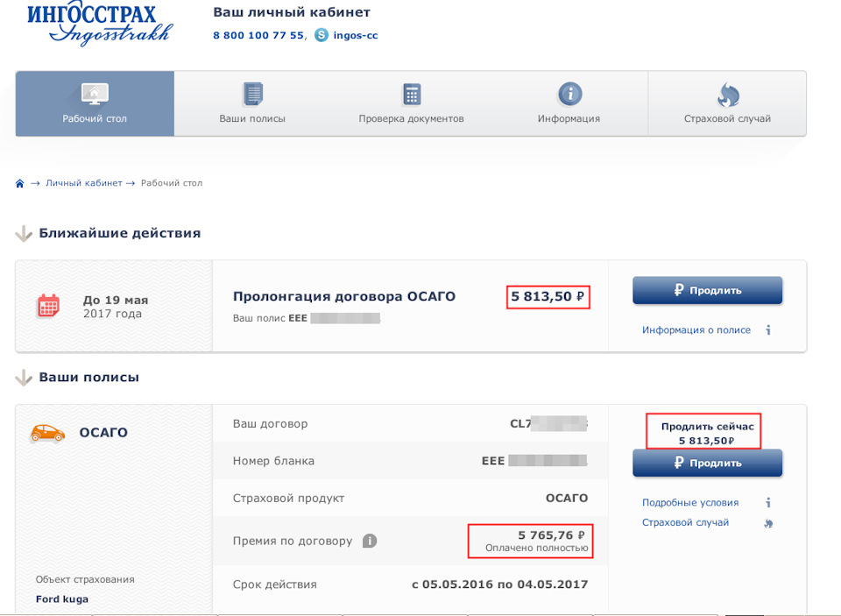This screenshot has height=616, width=841.
Task: Click the До 19 мая 2017 года date
Action: [116, 307]
